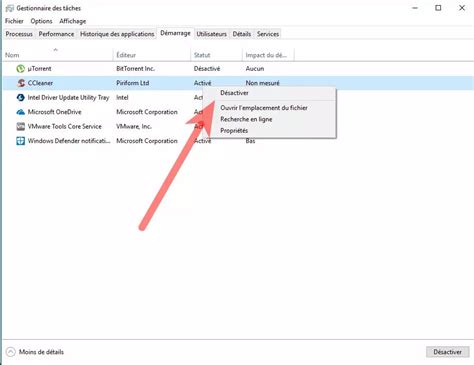Click the Intel publisher cell
The image size is (474, 365).
tap(122, 97)
